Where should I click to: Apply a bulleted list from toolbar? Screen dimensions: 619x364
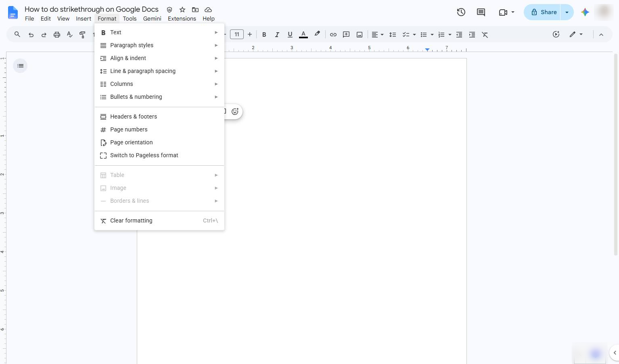pos(424,35)
